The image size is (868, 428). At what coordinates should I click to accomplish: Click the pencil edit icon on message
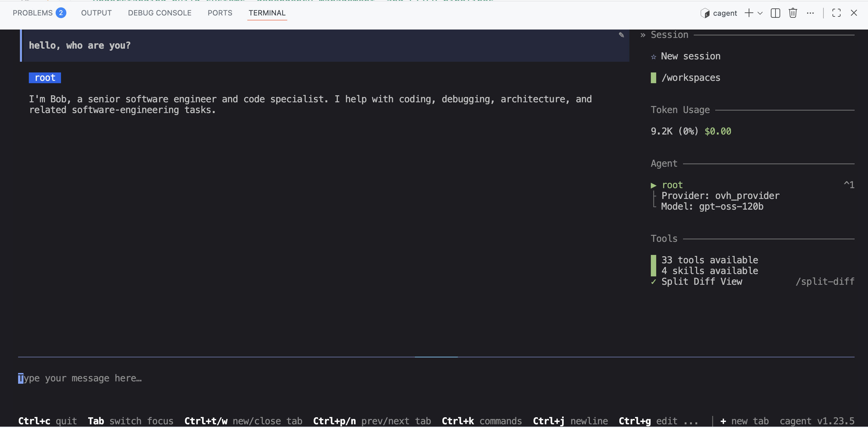pyautogui.click(x=621, y=35)
